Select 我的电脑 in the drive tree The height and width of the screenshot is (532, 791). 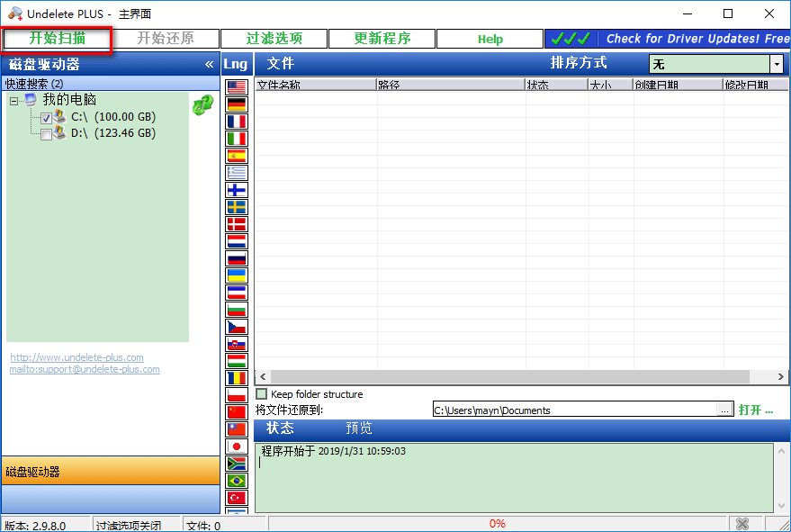(69, 100)
